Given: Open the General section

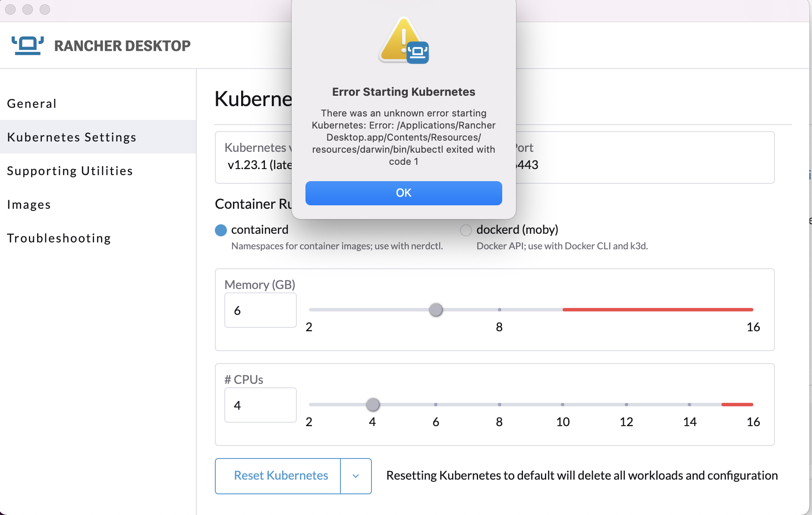Looking at the screenshot, I should (32, 104).
